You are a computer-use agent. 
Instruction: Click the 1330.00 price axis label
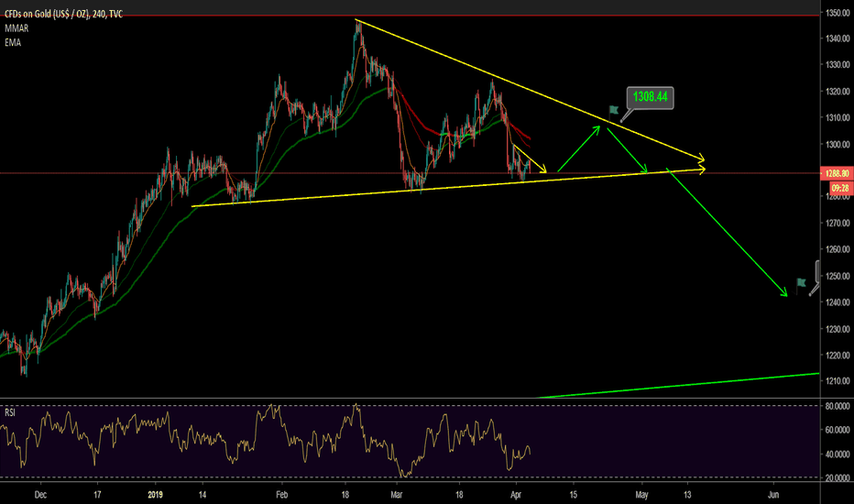point(838,65)
